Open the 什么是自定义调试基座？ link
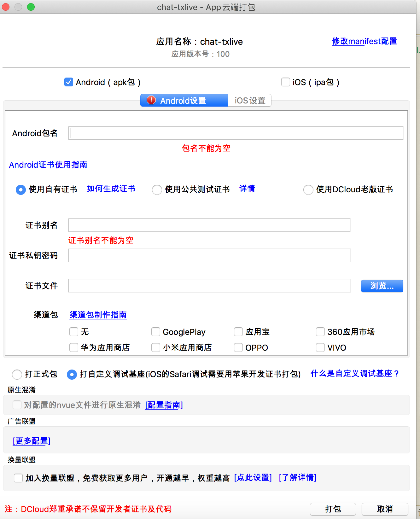 (x=355, y=373)
